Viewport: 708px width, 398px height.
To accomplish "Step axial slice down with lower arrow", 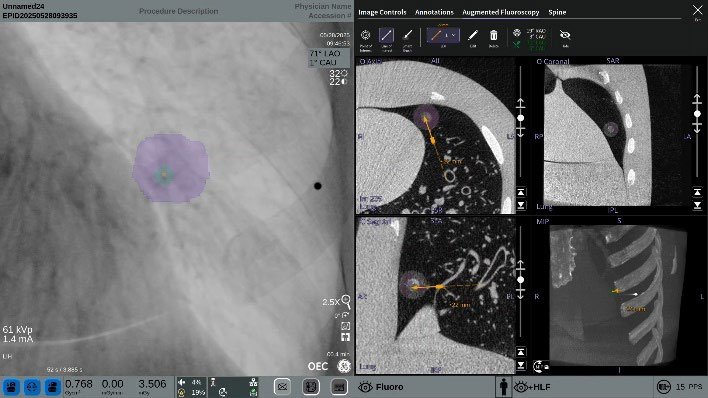I will point(521,132).
